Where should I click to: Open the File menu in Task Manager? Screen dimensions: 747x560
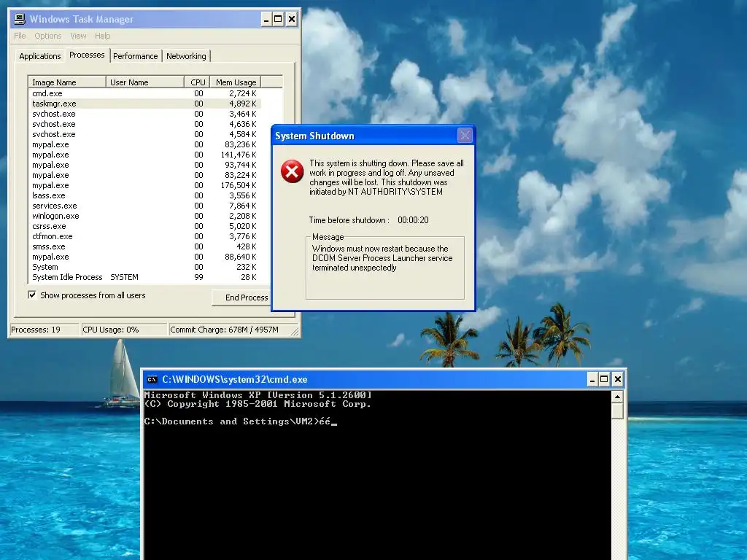[20, 36]
